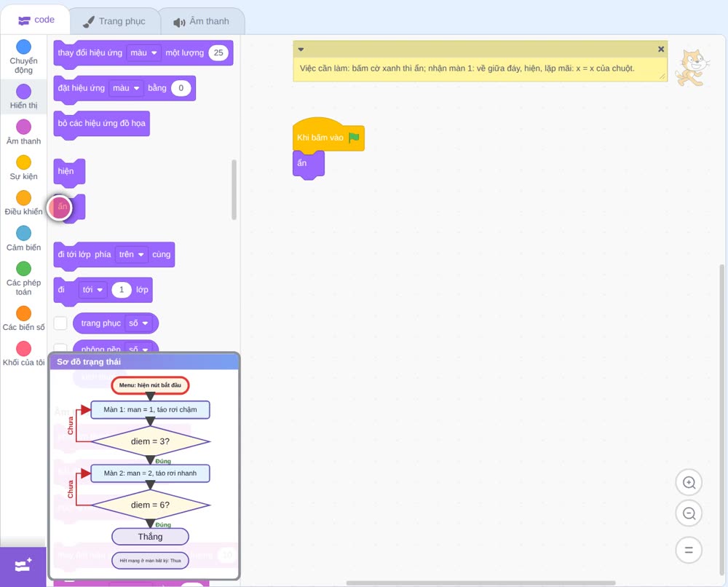Click the ẩn block in the palette
728x587 pixels.
point(69,208)
